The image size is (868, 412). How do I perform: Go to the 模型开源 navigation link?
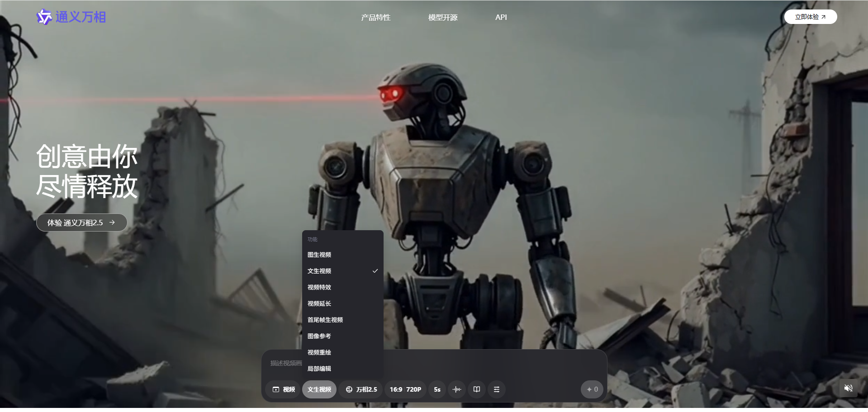[443, 17]
